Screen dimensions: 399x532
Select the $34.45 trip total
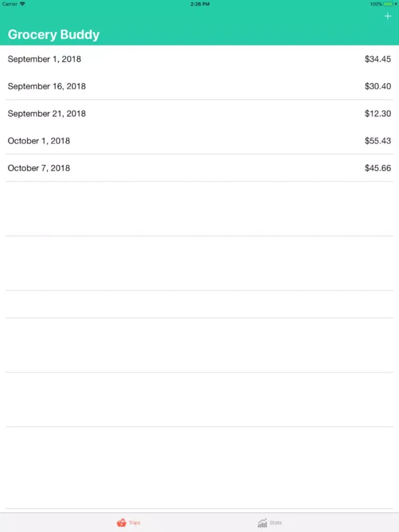click(x=378, y=59)
